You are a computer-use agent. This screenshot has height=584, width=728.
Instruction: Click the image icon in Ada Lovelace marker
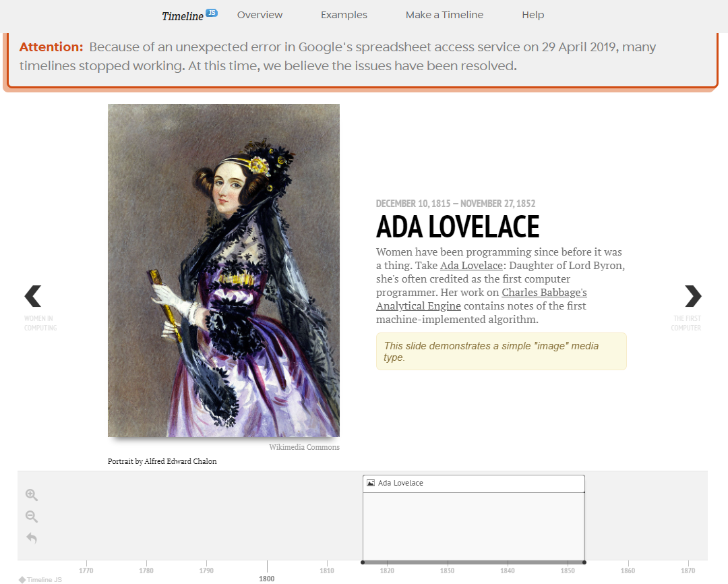371,483
